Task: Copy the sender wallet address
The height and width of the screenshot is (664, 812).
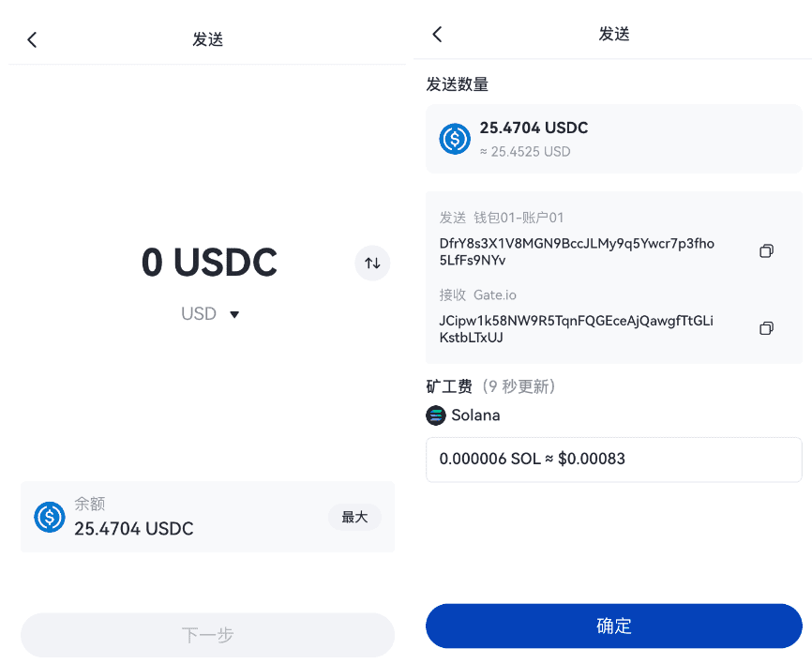Action: [766, 251]
